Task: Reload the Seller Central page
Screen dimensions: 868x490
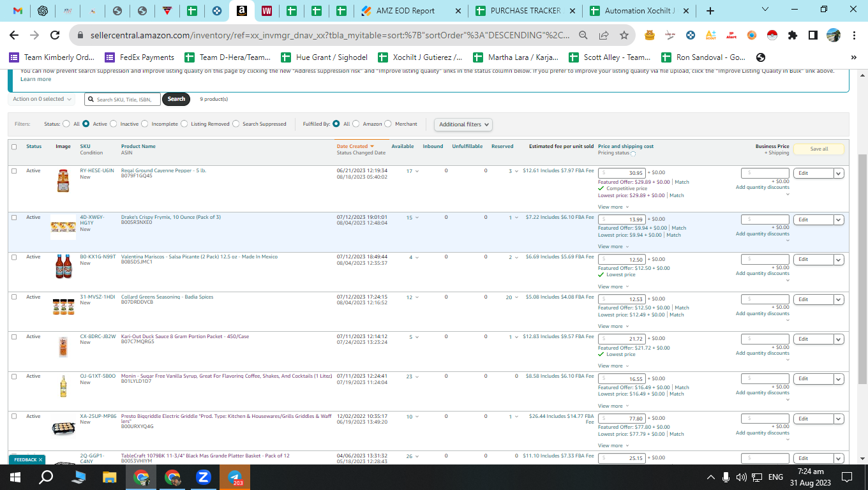Action: pyautogui.click(x=55, y=36)
